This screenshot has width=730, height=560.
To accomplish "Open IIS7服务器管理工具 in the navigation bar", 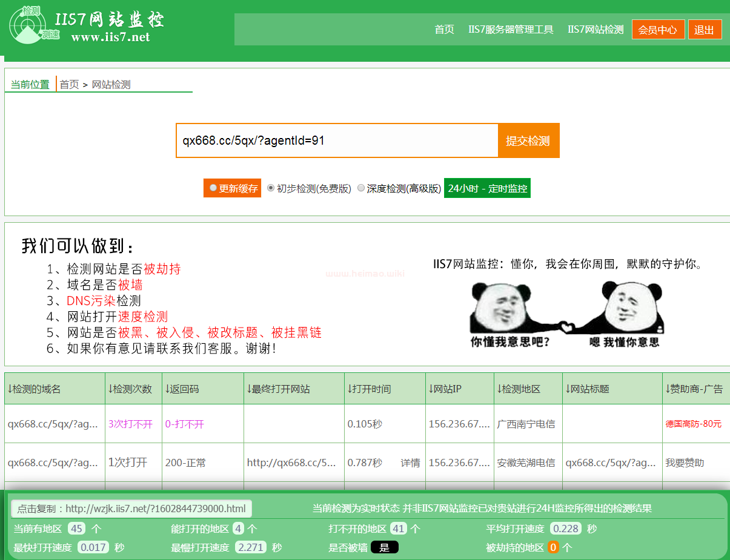I will tap(511, 30).
